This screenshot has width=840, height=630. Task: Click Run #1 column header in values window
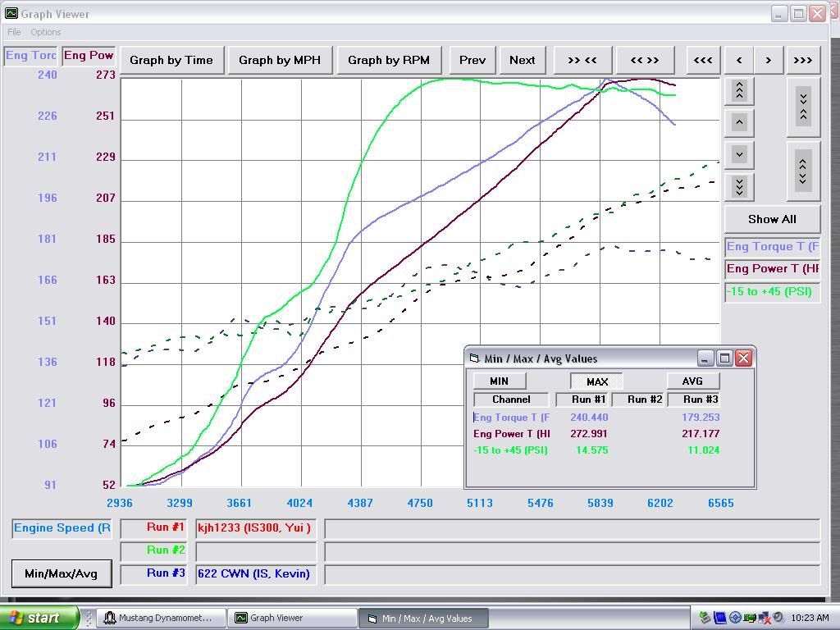[583, 399]
